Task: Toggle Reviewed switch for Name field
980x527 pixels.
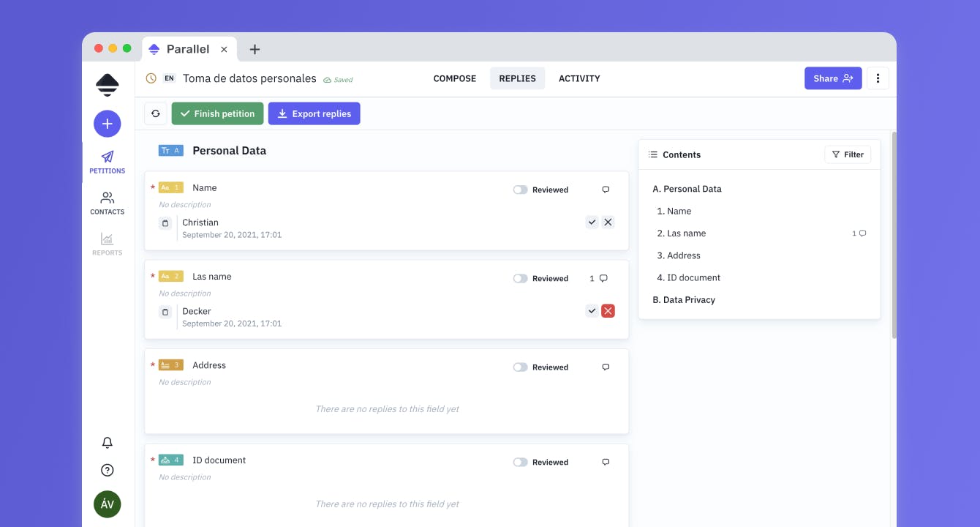Action: tap(520, 190)
